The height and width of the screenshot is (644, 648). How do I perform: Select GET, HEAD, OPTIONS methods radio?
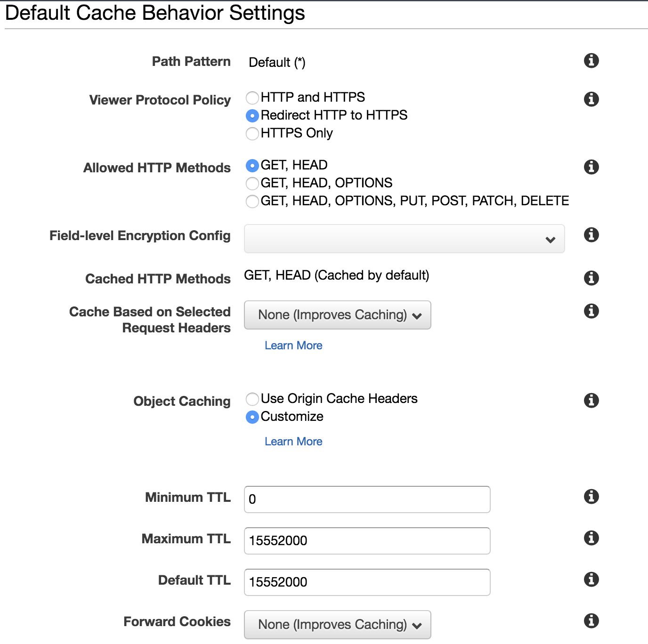(x=252, y=184)
